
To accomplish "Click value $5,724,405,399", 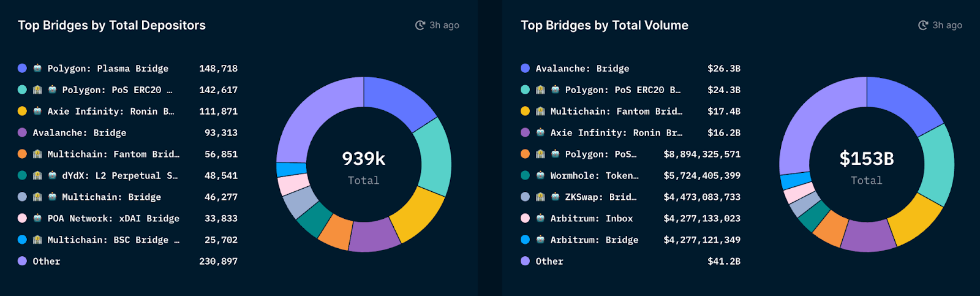I will click(702, 175).
